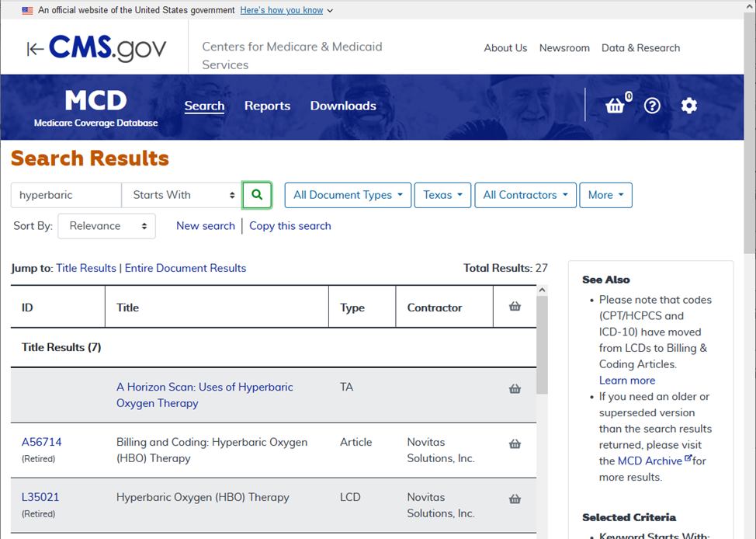Select the Search tab in MCD nav
Screen dimensions: 756x539
[x=204, y=106]
